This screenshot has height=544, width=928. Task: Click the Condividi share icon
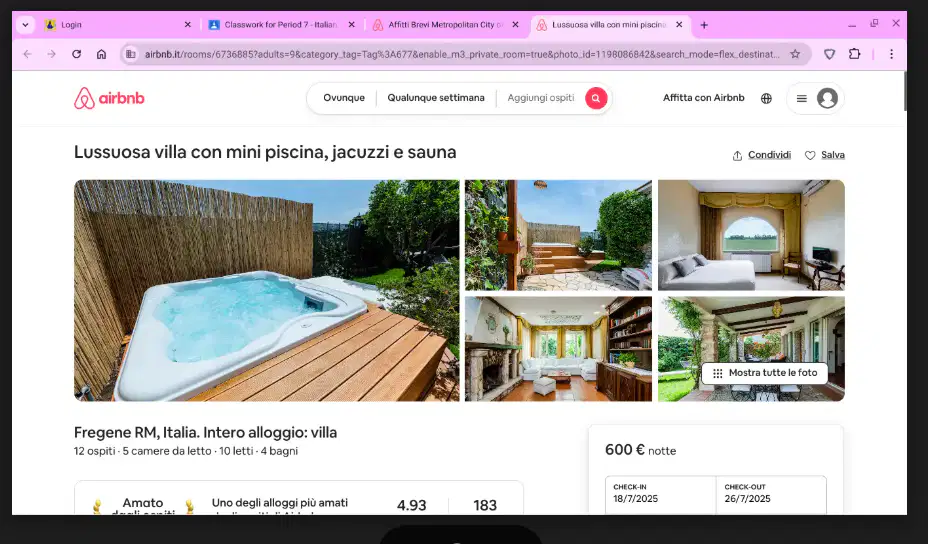tap(737, 156)
